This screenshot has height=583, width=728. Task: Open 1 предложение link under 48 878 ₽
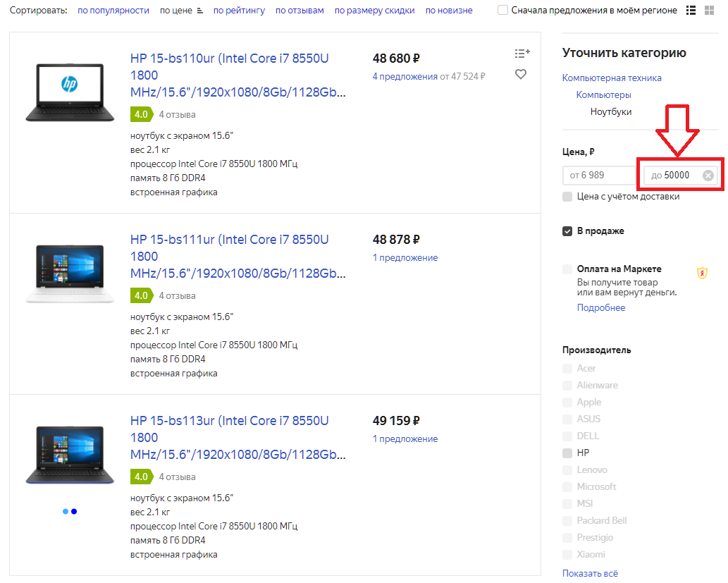point(405,257)
